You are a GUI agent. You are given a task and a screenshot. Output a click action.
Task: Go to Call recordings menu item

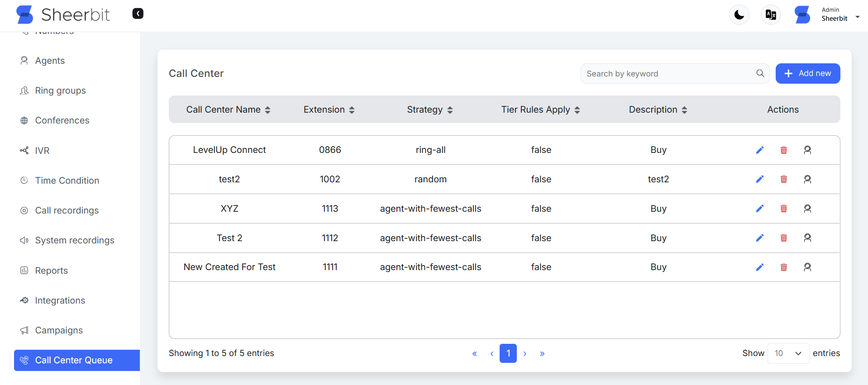[67, 210]
